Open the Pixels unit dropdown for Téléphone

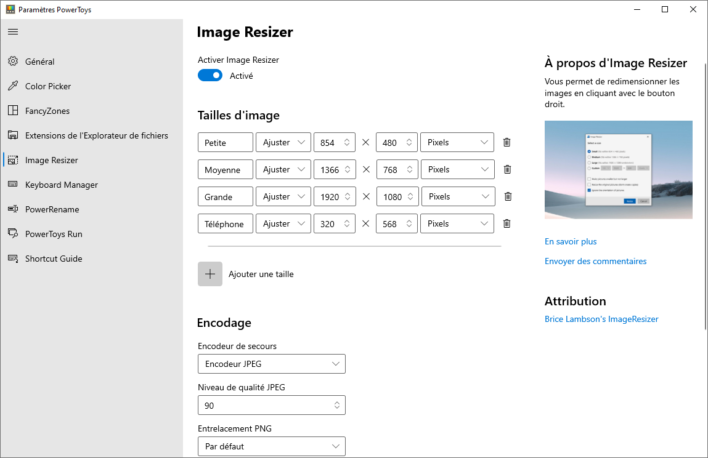point(457,224)
